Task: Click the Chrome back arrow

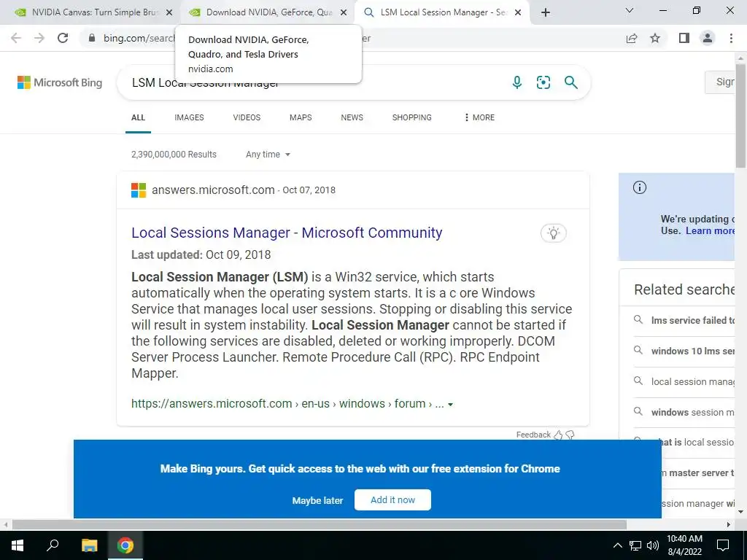Action: tap(16, 38)
